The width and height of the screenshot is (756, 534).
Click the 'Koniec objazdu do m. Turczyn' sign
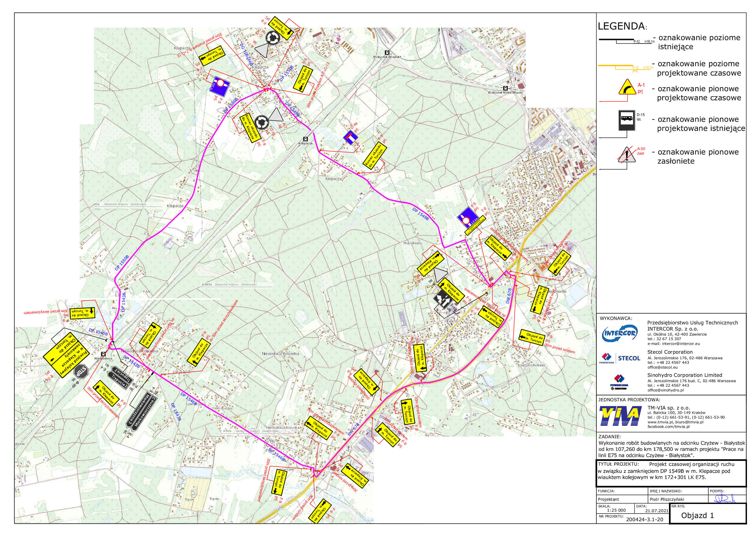pyautogui.click(x=375, y=156)
